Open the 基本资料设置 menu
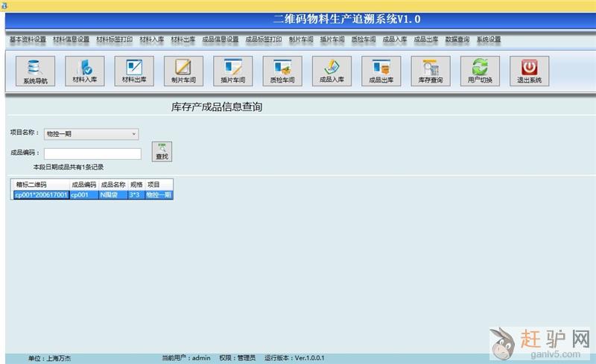This screenshot has width=596, height=364. (28, 39)
